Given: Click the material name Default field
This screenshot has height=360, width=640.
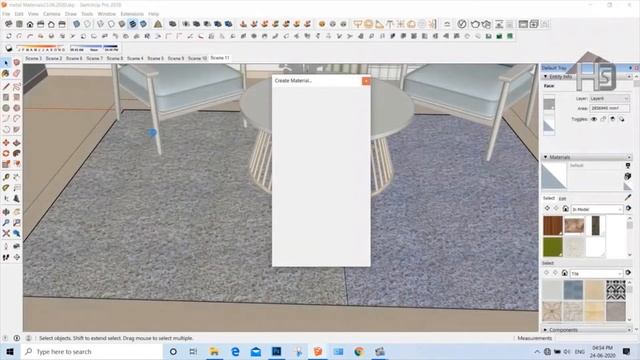Looking at the screenshot, I should pyautogui.click(x=596, y=166).
